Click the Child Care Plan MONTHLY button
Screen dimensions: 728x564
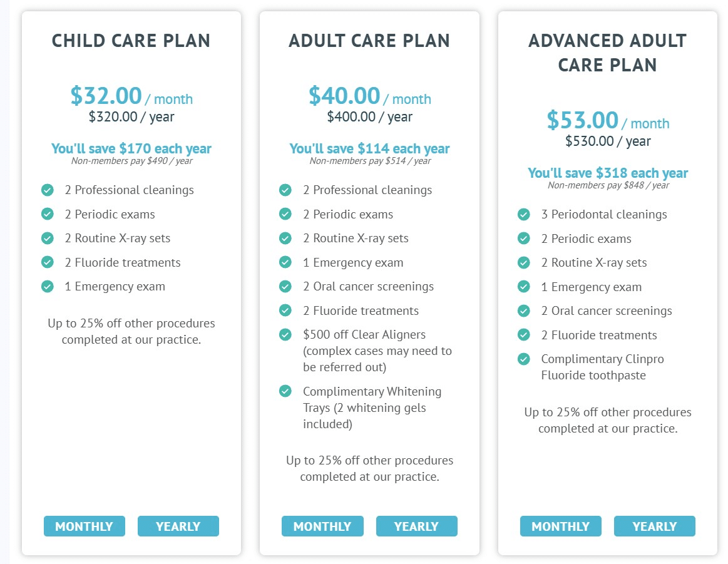tap(84, 526)
